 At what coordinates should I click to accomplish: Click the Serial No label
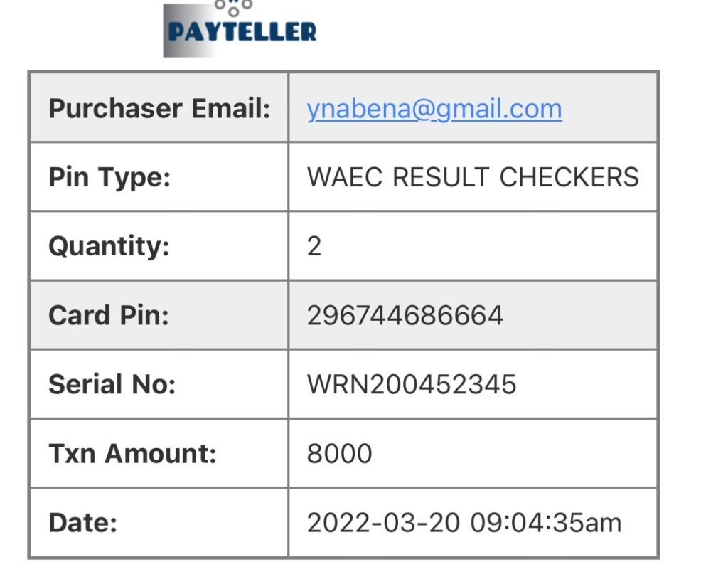pos(112,384)
